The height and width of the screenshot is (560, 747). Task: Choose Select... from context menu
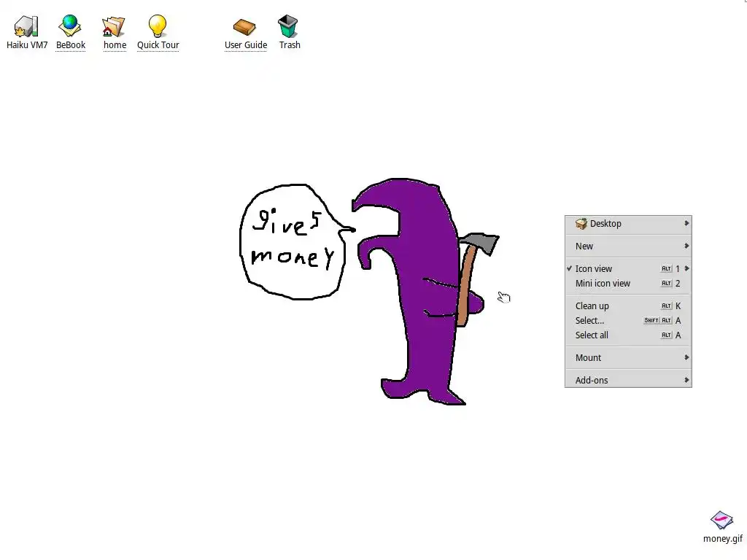(x=628, y=321)
